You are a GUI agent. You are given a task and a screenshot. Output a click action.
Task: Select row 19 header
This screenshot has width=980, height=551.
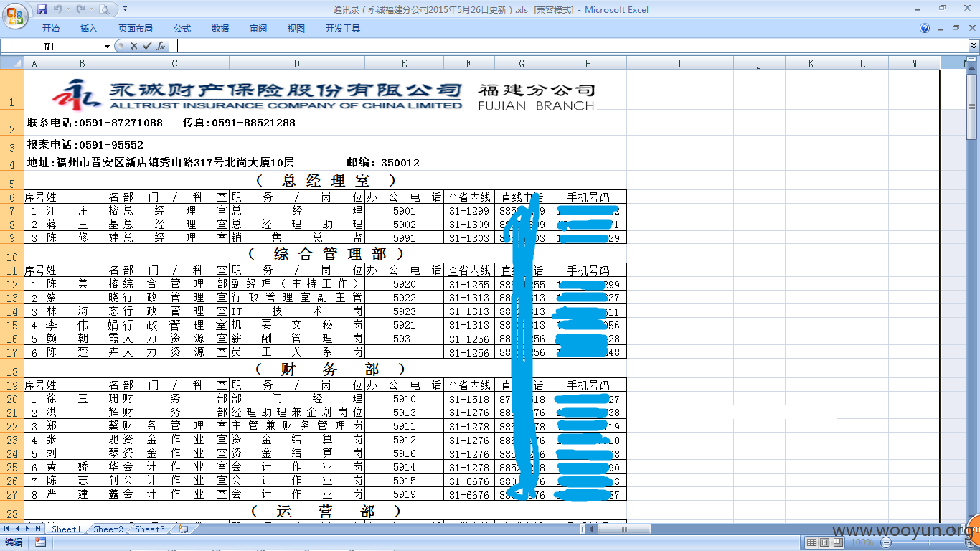12,385
